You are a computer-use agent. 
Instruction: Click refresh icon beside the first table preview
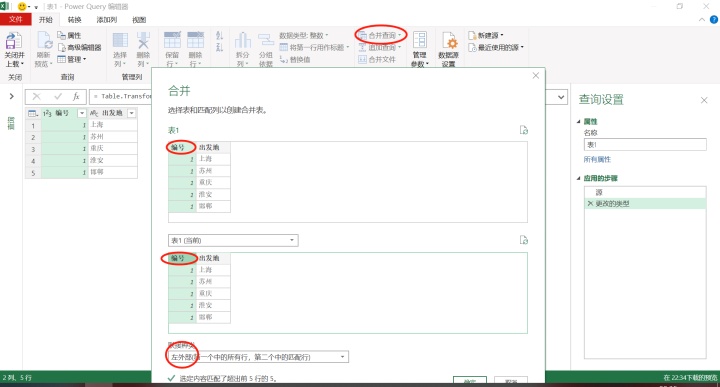pos(523,130)
